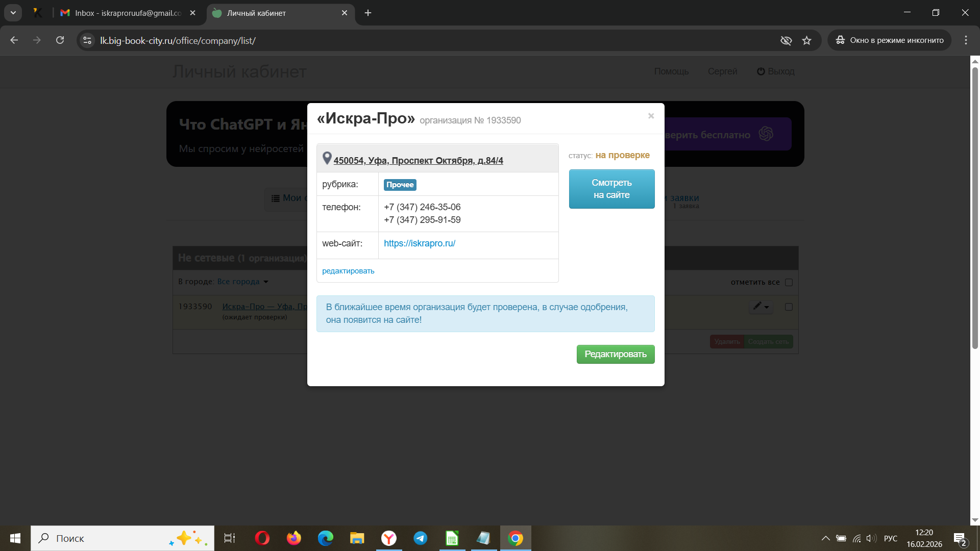Open the new tab plus button
The width and height of the screenshot is (980, 551).
tap(368, 13)
